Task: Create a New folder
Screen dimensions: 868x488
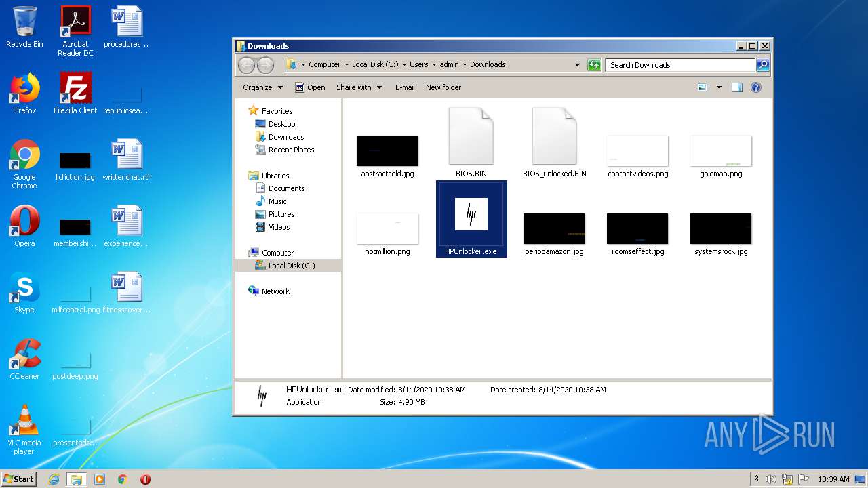Action: (443, 87)
